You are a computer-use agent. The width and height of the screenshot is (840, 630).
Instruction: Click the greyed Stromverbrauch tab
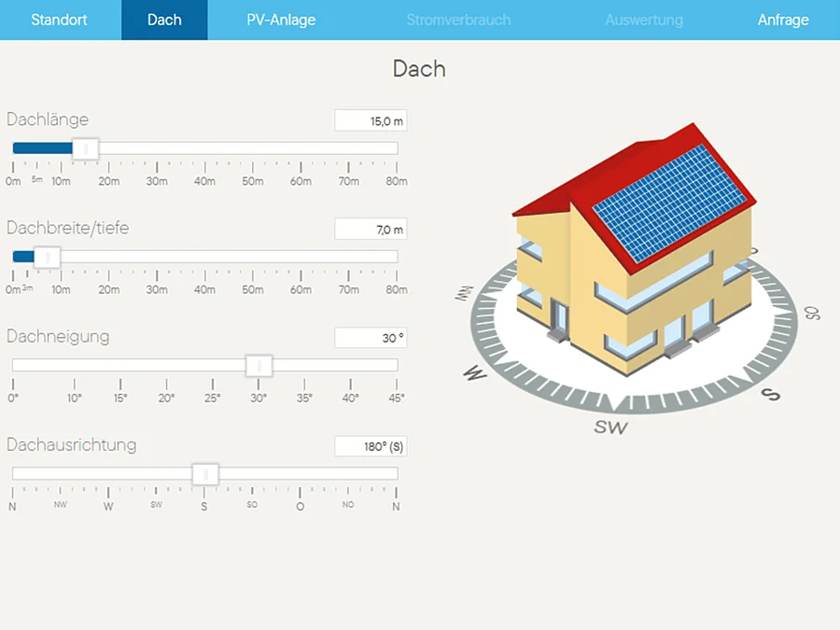(458, 20)
